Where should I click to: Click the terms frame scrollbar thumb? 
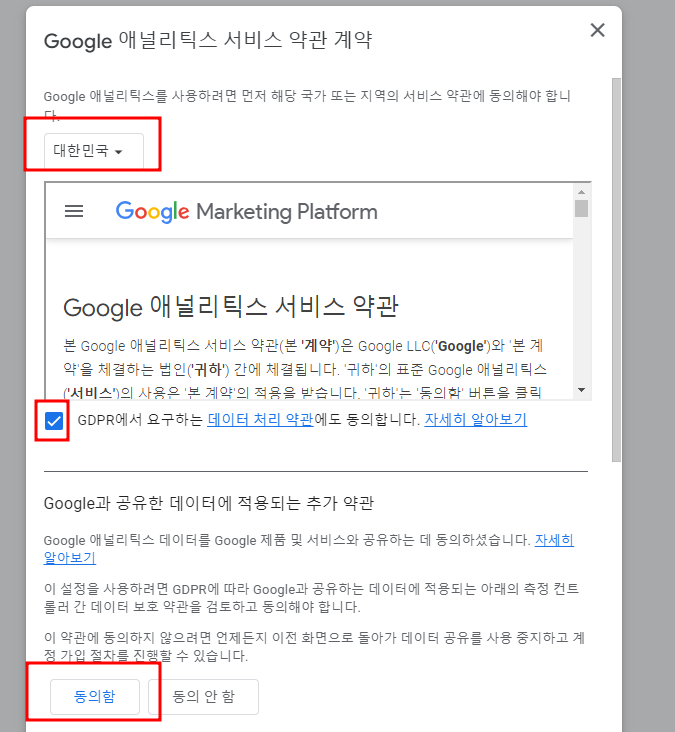pyautogui.click(x=581, y=208)
